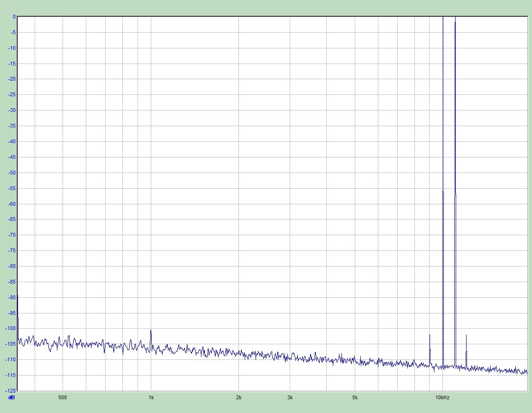Click the '500' frequency label
This screenshot has width=532, height=413.
pyautogui.click(x=63, y=397)
